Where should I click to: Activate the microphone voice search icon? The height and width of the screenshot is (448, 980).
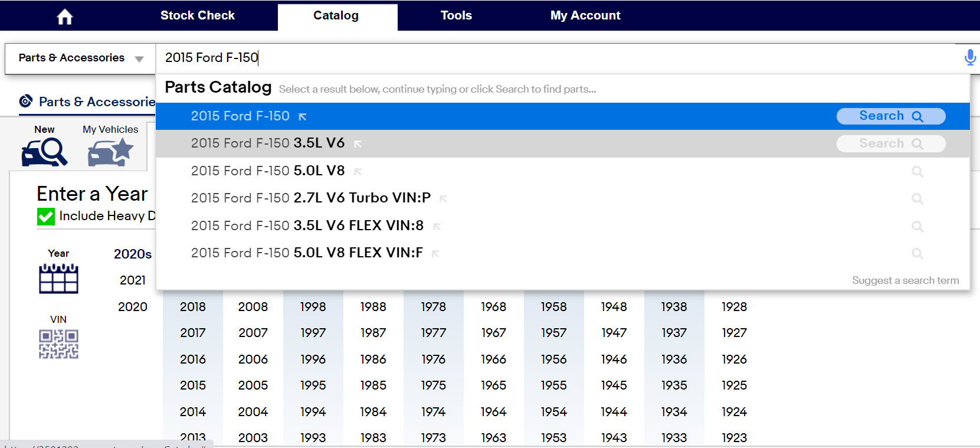click(x=969, y=57)
